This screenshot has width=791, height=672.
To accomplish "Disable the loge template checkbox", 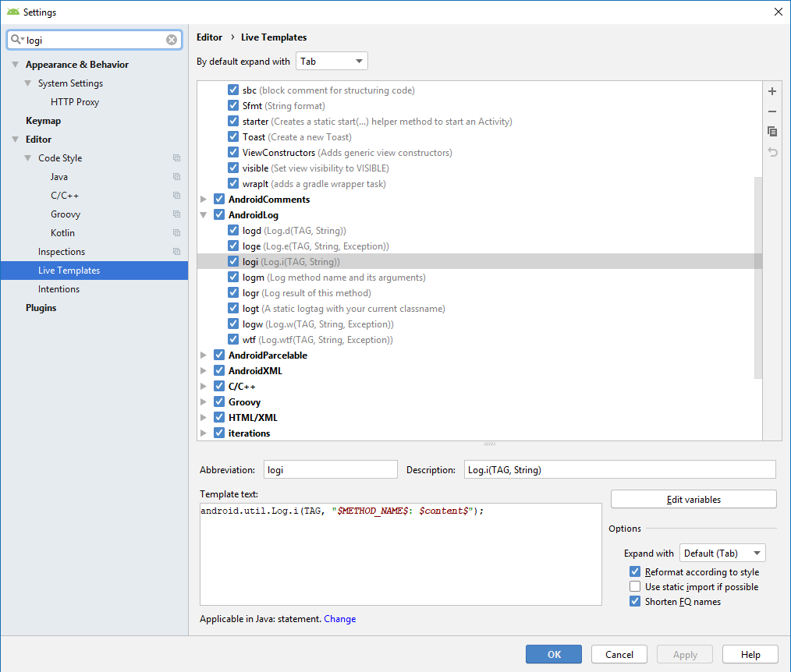I will [233, 246].
